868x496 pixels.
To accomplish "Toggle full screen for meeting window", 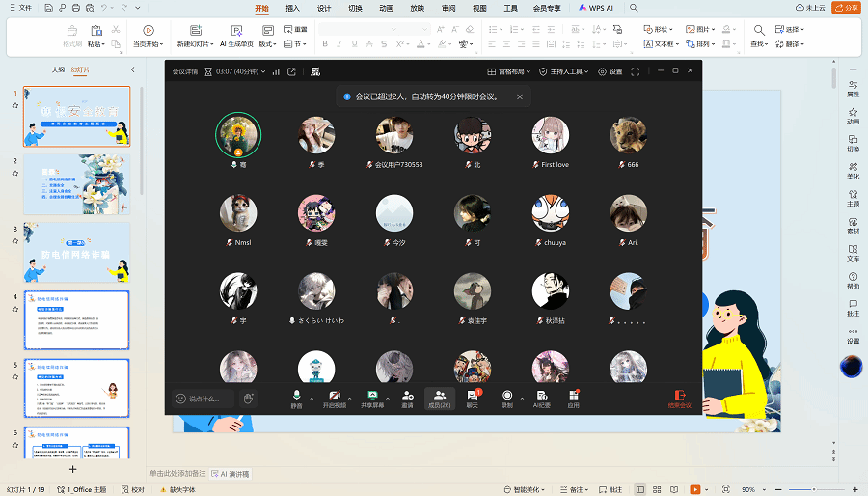I will [x=635, y=71].
